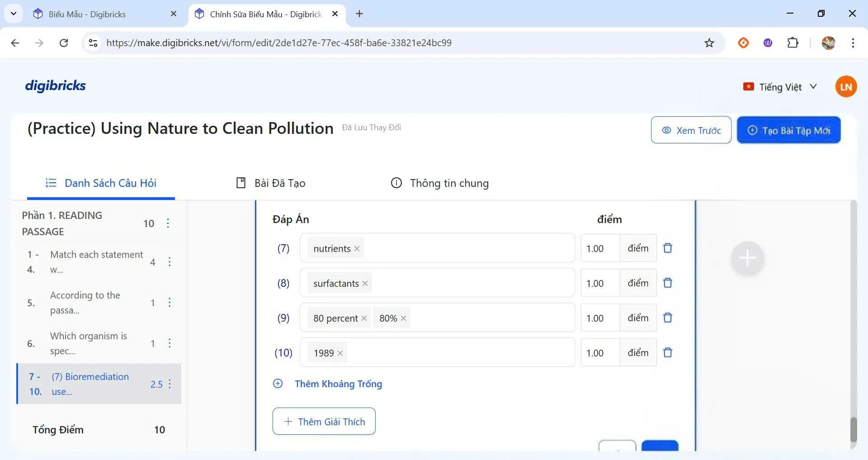
Task: Click Thêm Khoảng Trống to add blank
Action: pos(338,384)
